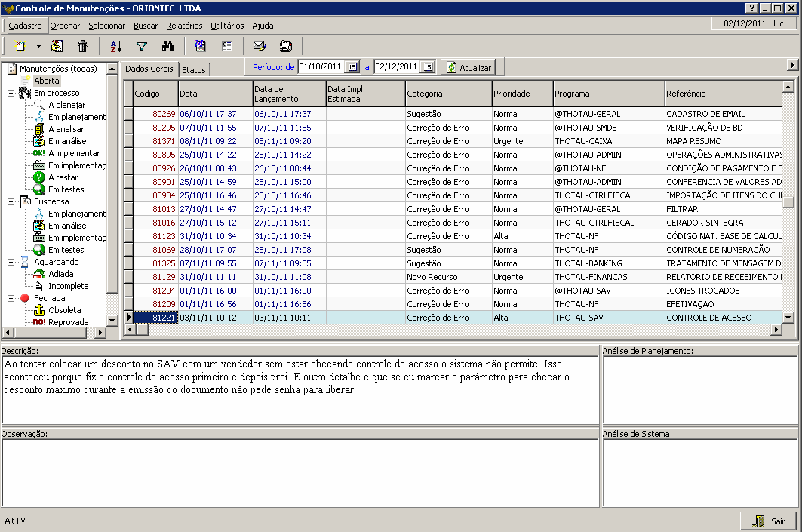The width and height of the screenshot is (802, 532).
Task: Select the 'Reprovada' tree item
Action: tap(68, 322)
